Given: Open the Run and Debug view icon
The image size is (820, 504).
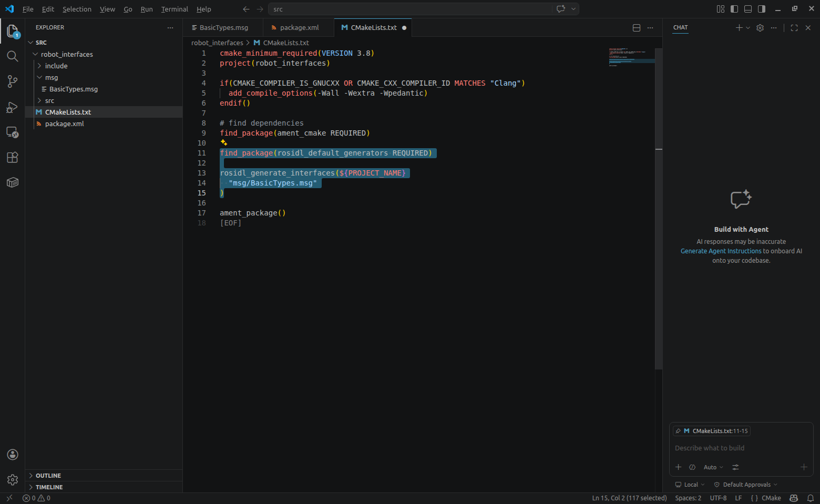Looking at the screenshot, I should 13,107.
